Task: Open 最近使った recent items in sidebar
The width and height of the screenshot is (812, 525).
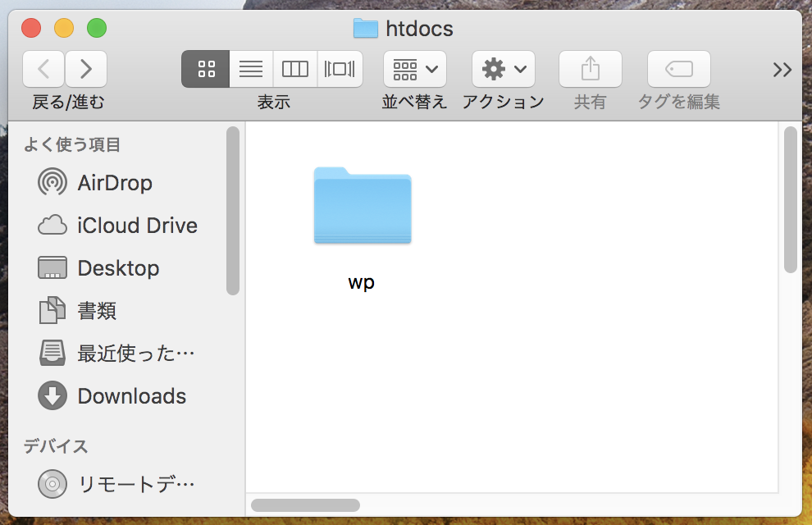Action: pyautogui.click(x=136, y=354)
